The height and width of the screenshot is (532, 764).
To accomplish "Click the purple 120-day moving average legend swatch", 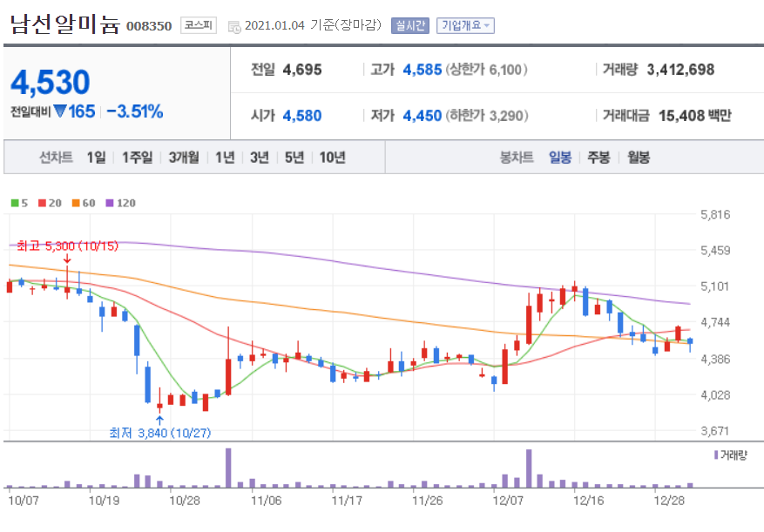I will click(110, 203).
